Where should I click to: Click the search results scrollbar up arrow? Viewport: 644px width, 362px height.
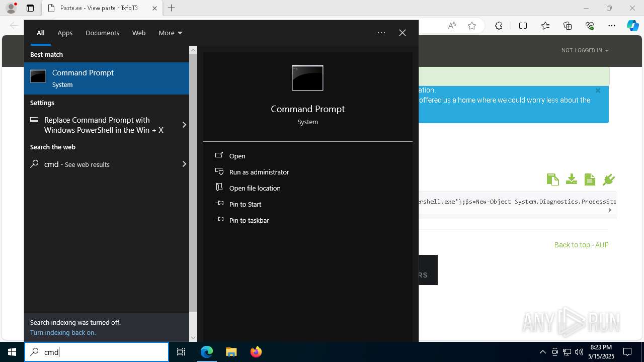[193, 50]
